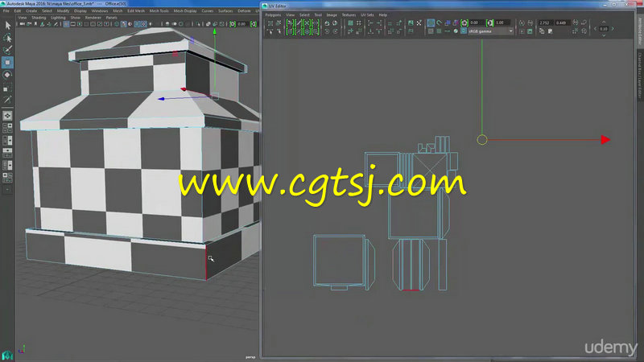
Task: Open the Image menu in UV Editor
Action: 332,14
